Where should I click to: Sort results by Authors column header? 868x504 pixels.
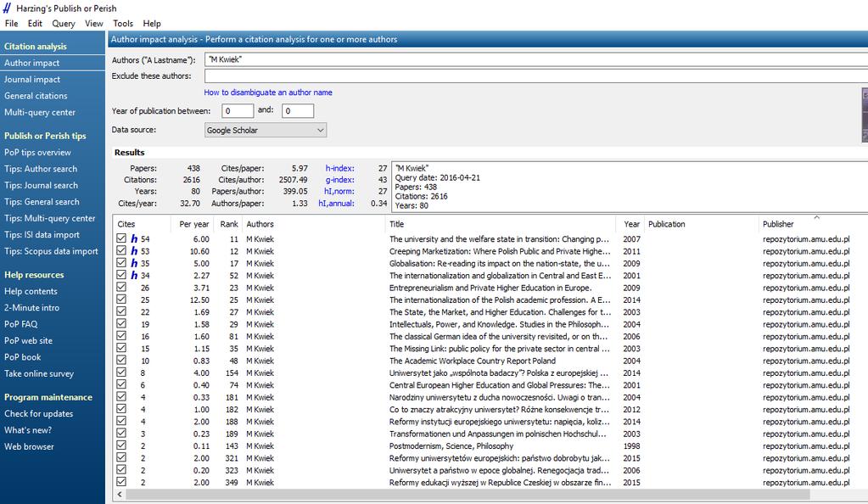tap(313, 224)
